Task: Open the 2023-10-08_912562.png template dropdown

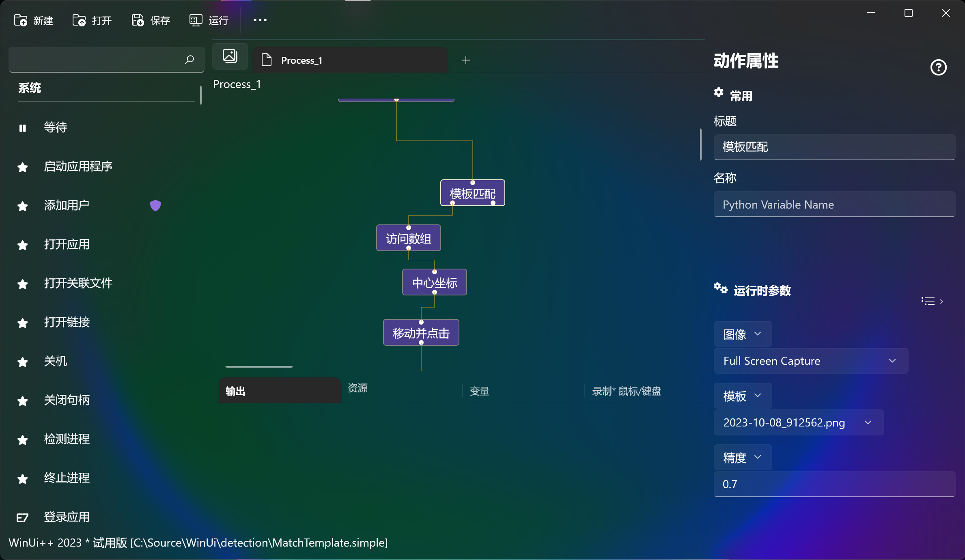Action: tap(798, 422)
